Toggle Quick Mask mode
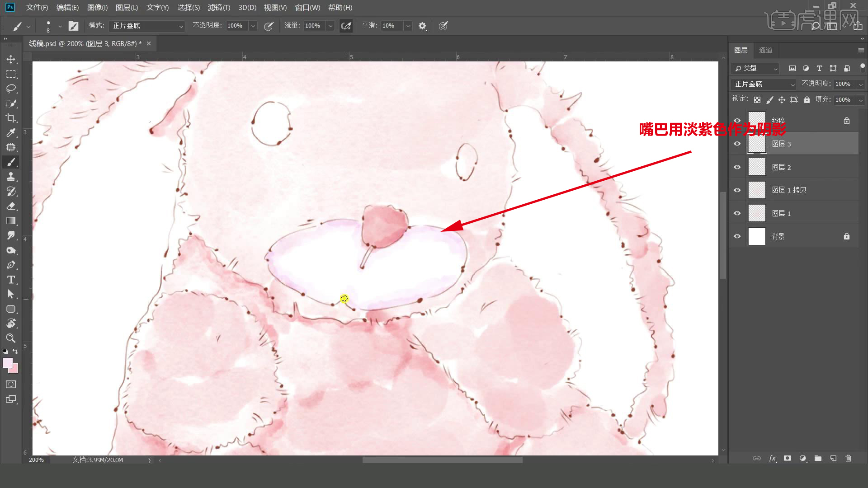The height and width of the screenshot is (488, 868). pos(11,385)
